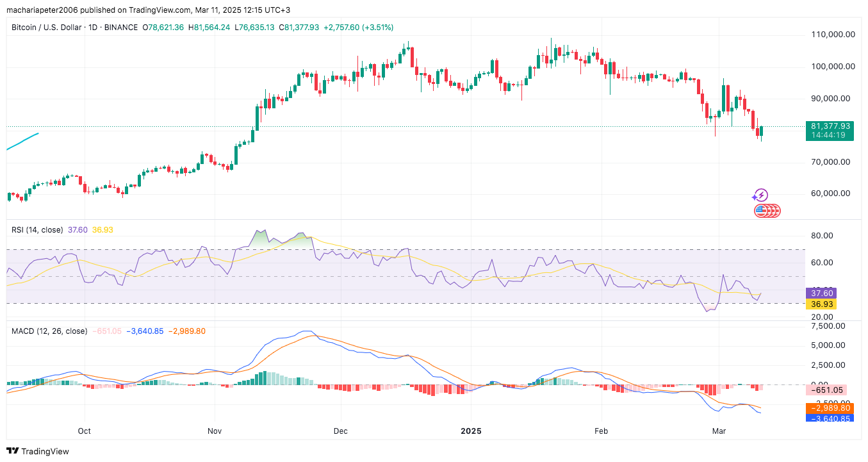
Task: Click the Mar label on time axis
Action: coord(719,431)
